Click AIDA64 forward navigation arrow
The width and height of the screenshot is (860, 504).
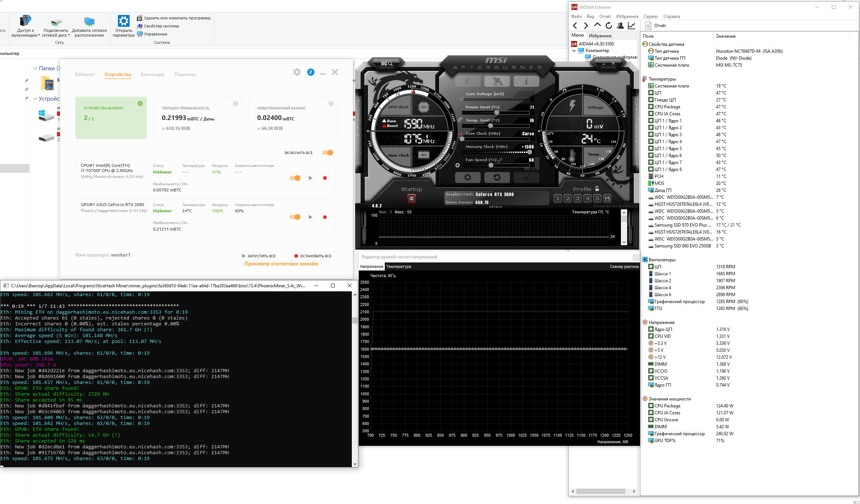pyautogui.click(x=586, y=26)
